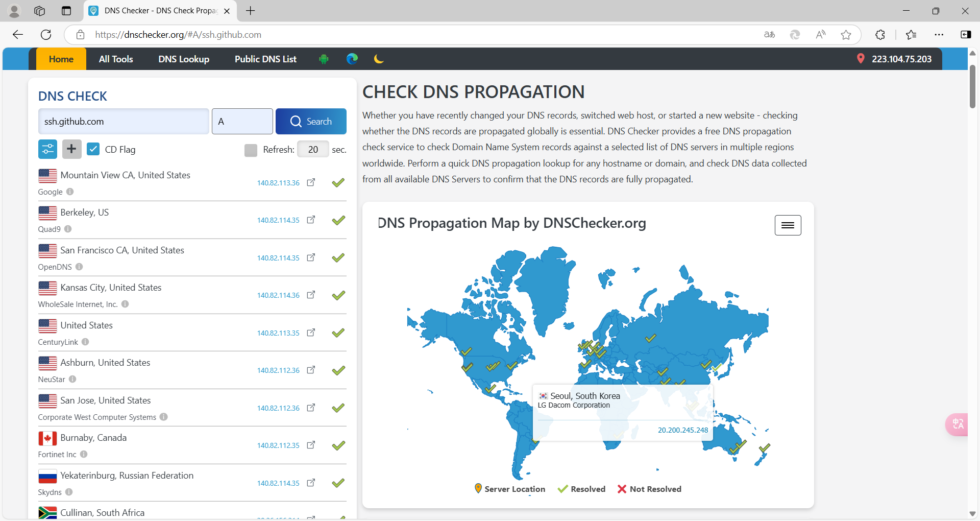Click the browser address bar URL

click(178, 35)
